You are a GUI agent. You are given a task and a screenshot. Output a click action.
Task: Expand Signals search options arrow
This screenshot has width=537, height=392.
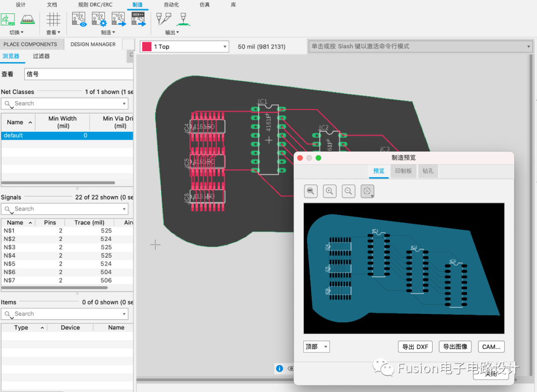(x=124, y=209)
